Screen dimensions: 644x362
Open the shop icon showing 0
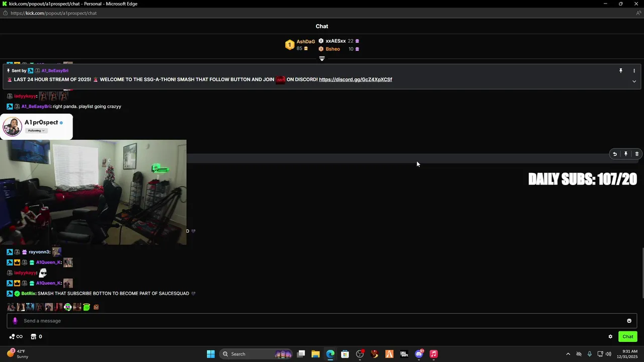point(36,337)
